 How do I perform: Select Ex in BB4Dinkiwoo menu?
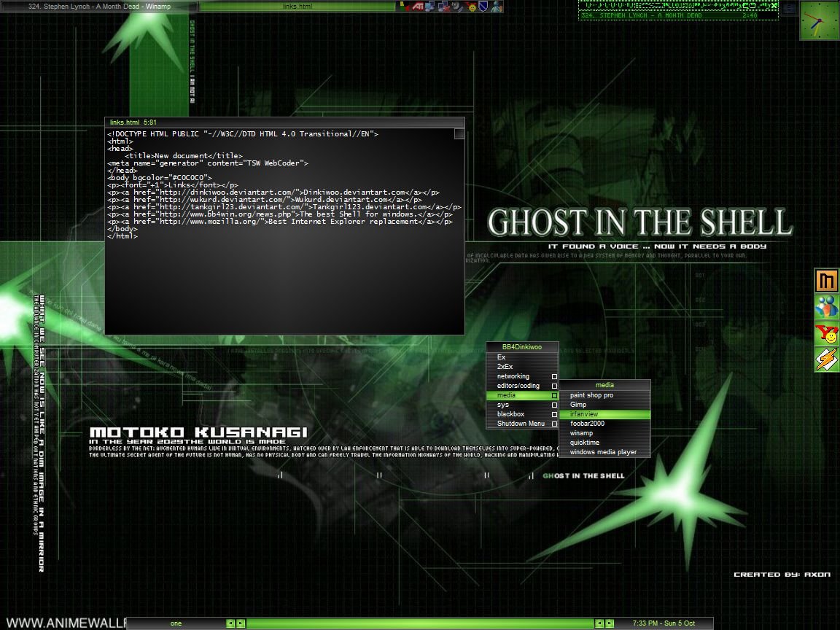522,357
